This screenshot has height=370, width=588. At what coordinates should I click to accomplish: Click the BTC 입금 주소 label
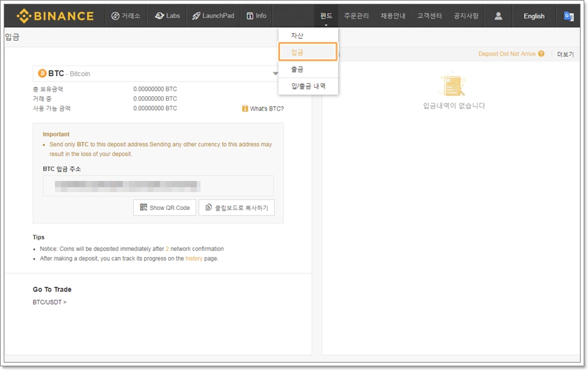point(62,169)
